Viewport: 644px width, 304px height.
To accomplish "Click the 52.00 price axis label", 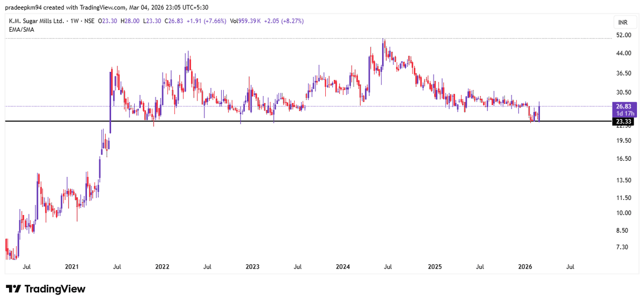I will [623, 35].
